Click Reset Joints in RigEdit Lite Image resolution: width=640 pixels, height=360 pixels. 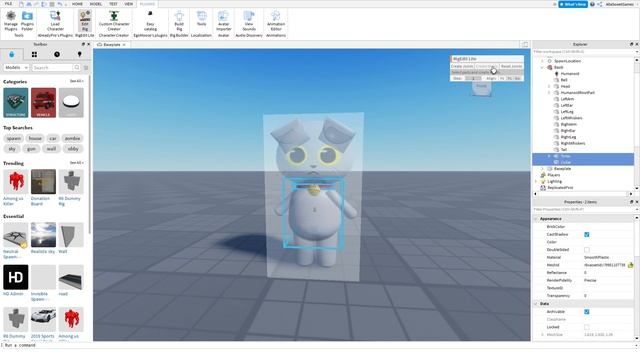point(511,66)
